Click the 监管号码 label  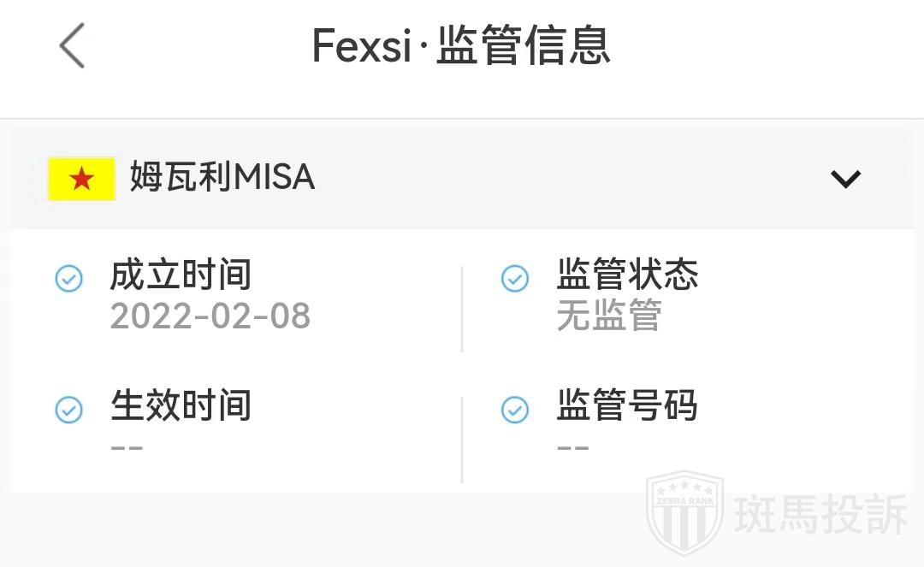point(627,405)
